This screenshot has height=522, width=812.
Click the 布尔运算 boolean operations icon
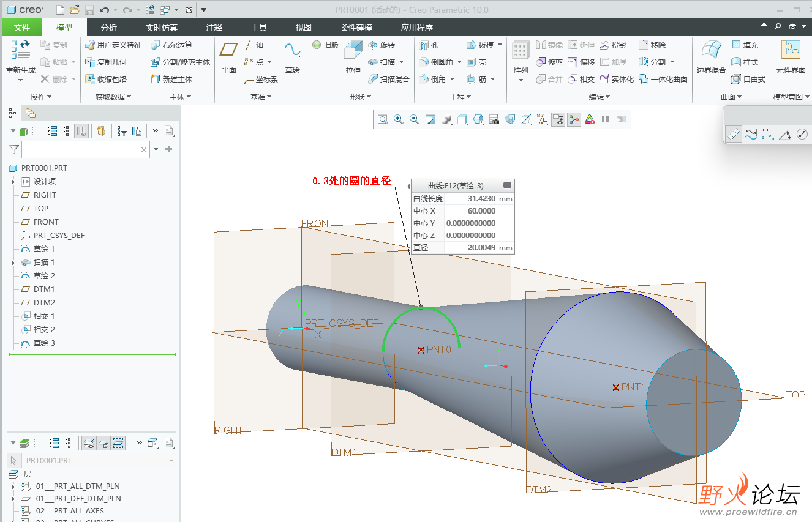(156, 45)
